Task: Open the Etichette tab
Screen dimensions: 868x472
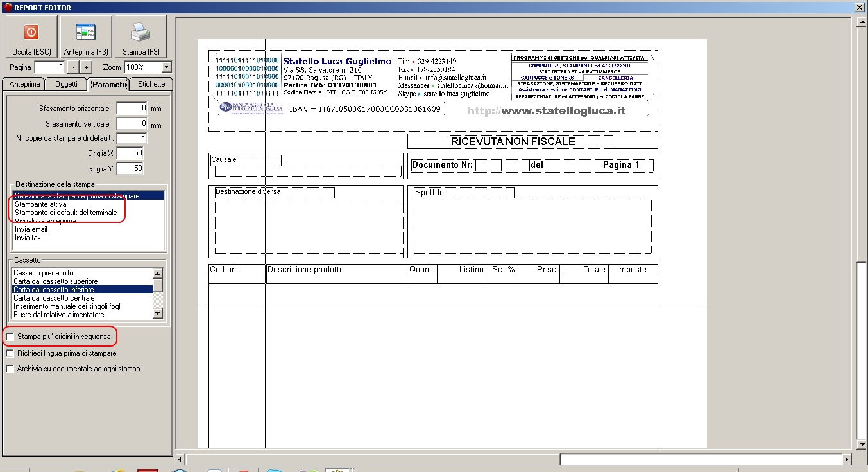Action: [x=151, y=84]
